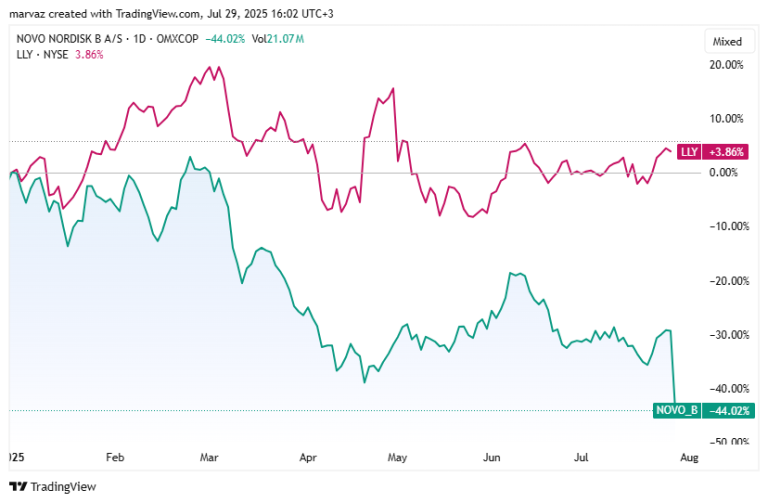Click the TradingView wordmark text
Image resolution: width=768 pixels, height=503 pixels.
tap(63, 487)
